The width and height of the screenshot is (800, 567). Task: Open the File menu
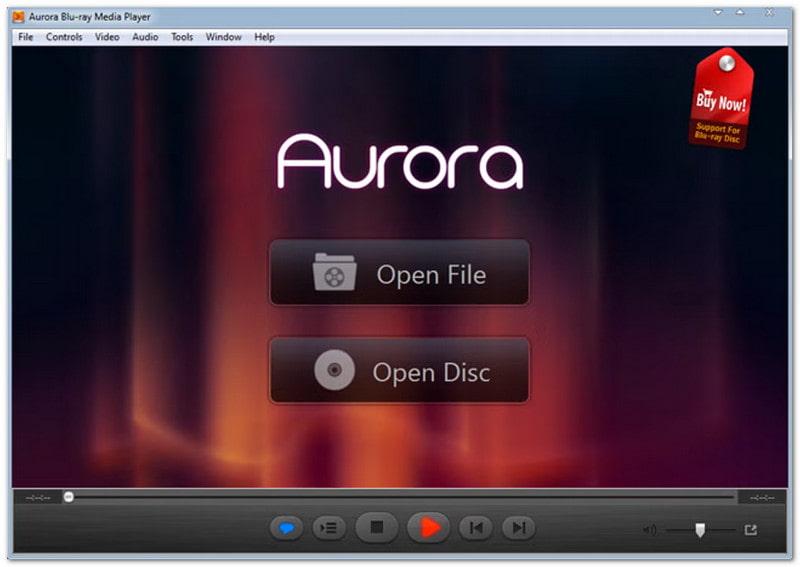pyautogui.click(x=26, y=37)
